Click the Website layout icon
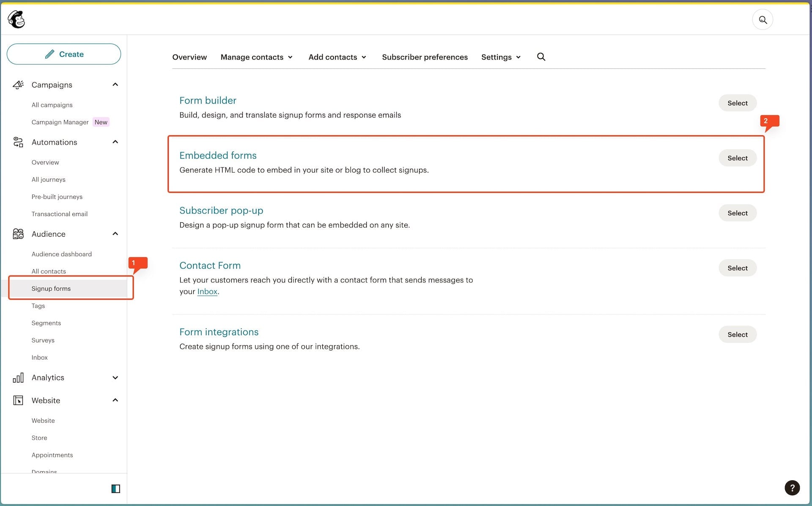 click(18, 400)
